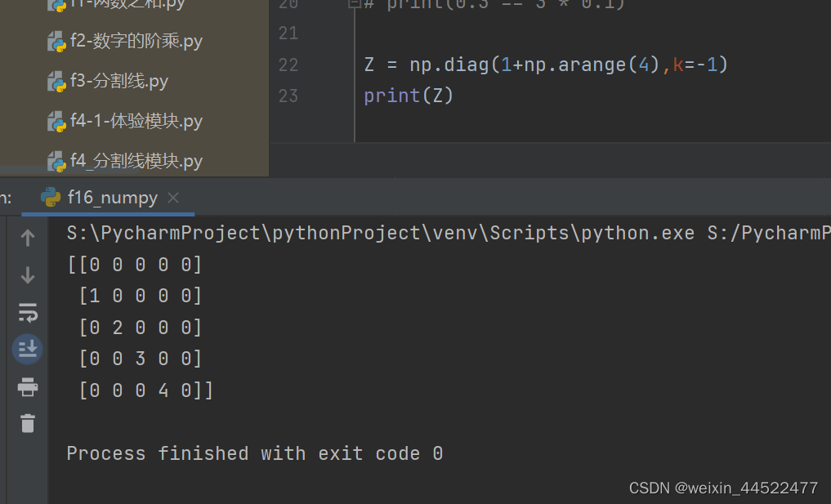
Task: Click line number 23 in the gutter
Action: pos(288,96)
